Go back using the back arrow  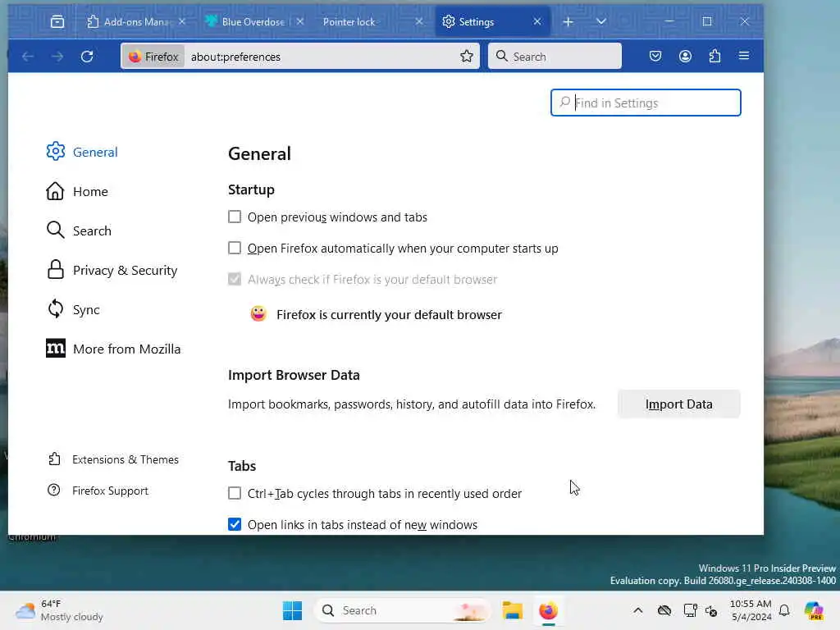pyautogui.click(x=28, y=57)
